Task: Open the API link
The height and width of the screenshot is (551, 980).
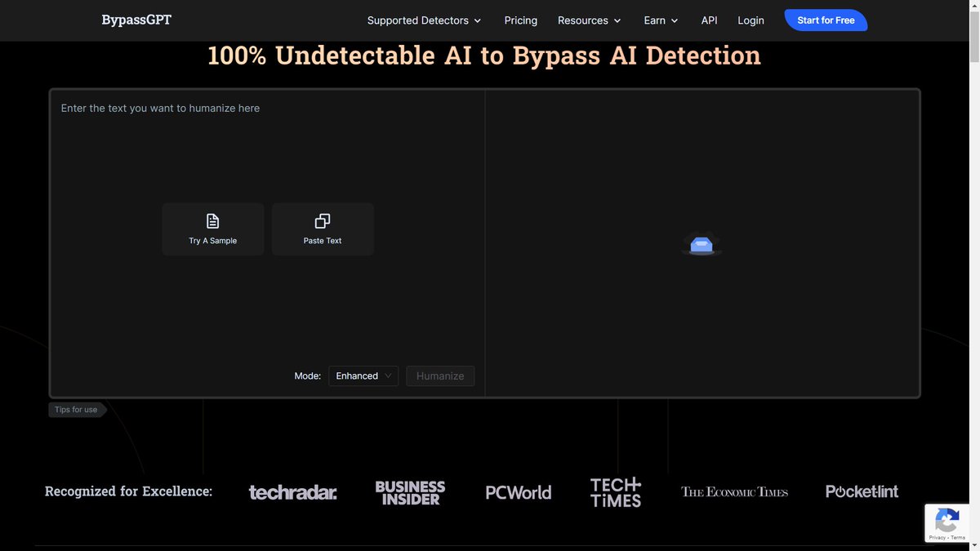Action: [710, 20]
